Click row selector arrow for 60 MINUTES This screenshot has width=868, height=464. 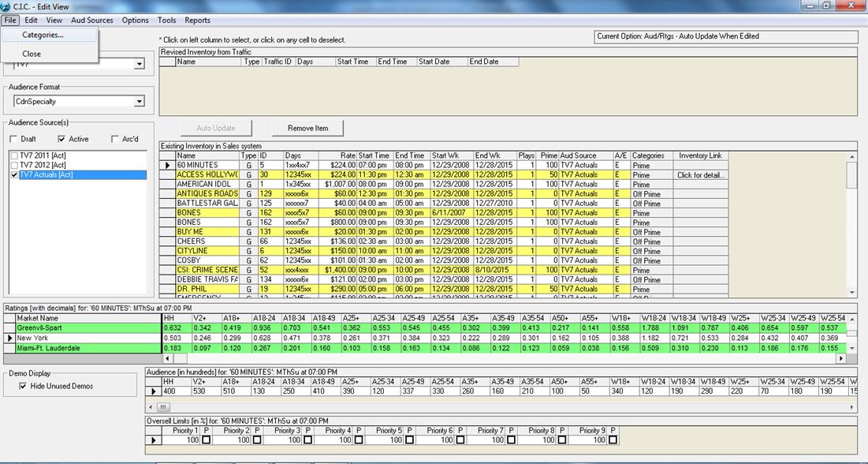coord(167,166)
